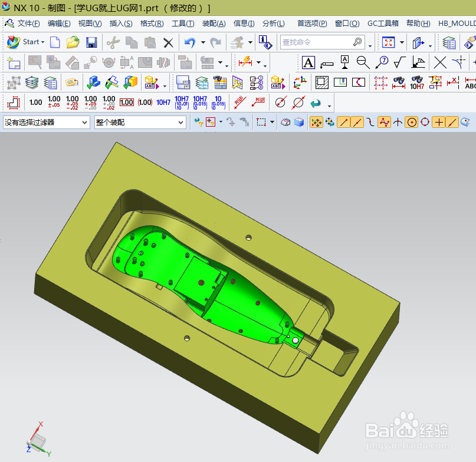The height and width of the screenshot is (462, 476).
Task: Create a new drawing sheet
Action: tap(14, 63)
